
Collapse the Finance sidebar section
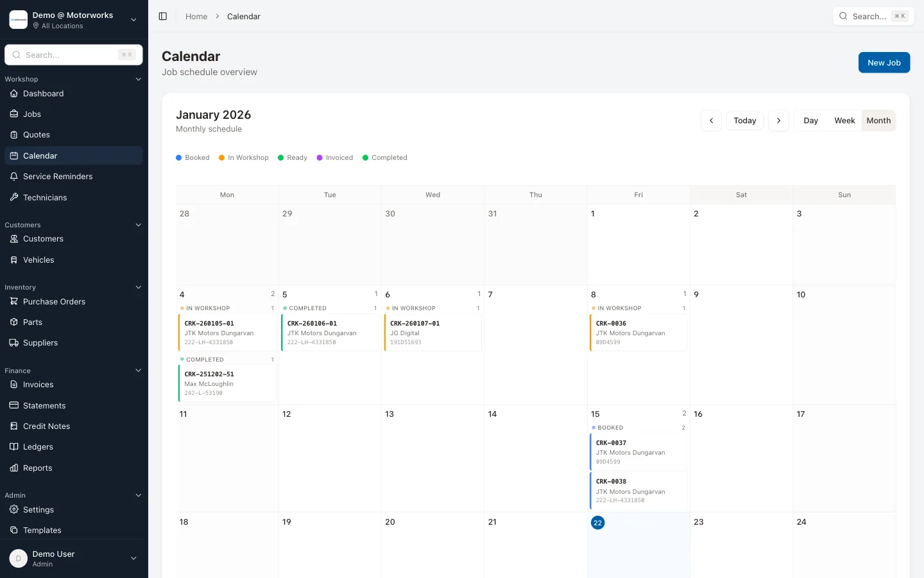coord(139,370)
